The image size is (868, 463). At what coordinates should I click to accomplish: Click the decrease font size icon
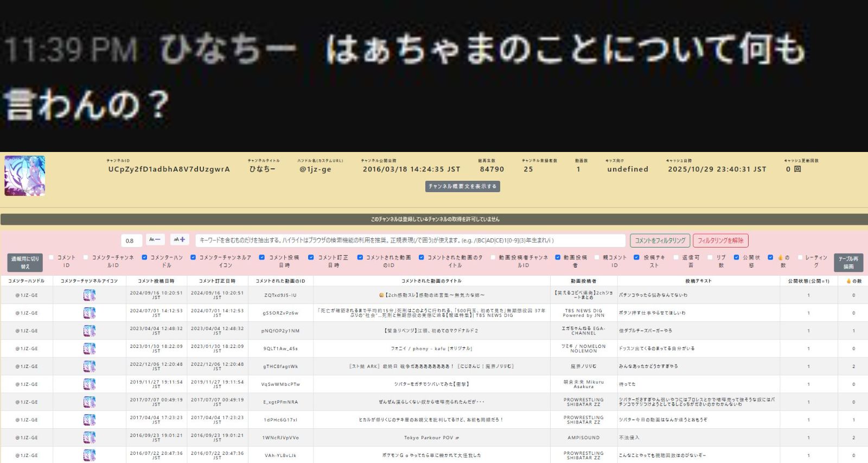pyautogui.click(x=155, y=240)
